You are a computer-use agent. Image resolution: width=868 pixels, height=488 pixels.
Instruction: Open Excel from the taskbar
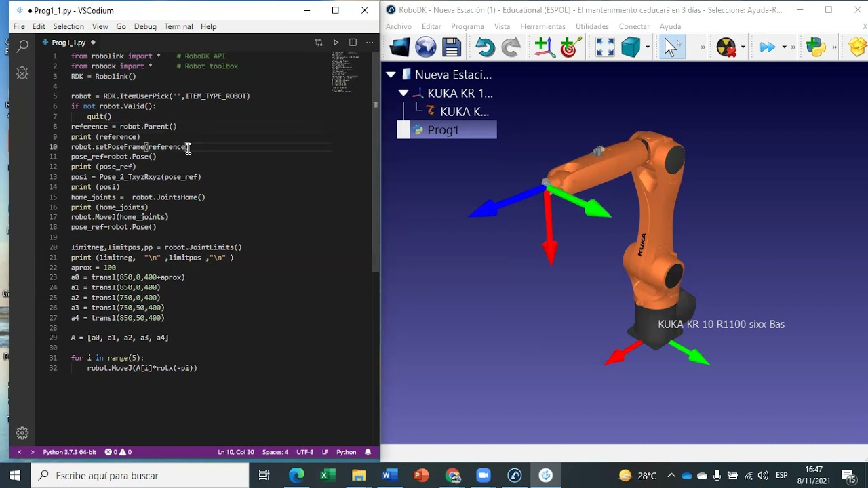tap(328, 475)
